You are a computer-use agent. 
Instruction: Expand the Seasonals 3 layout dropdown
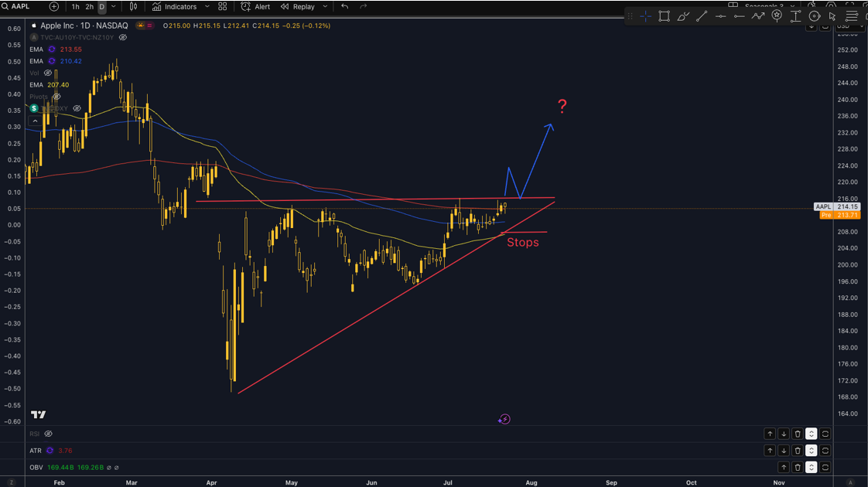pyautogui.click(x=792, y=6)
